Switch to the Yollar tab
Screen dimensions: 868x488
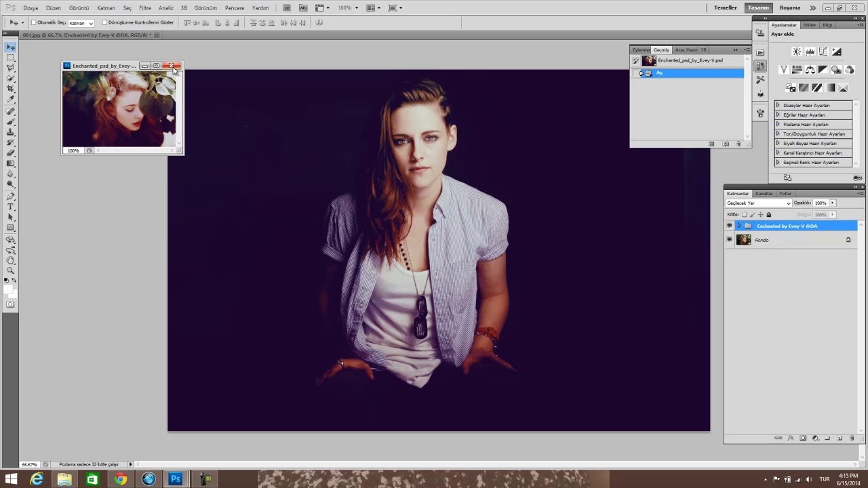(785, 194)
